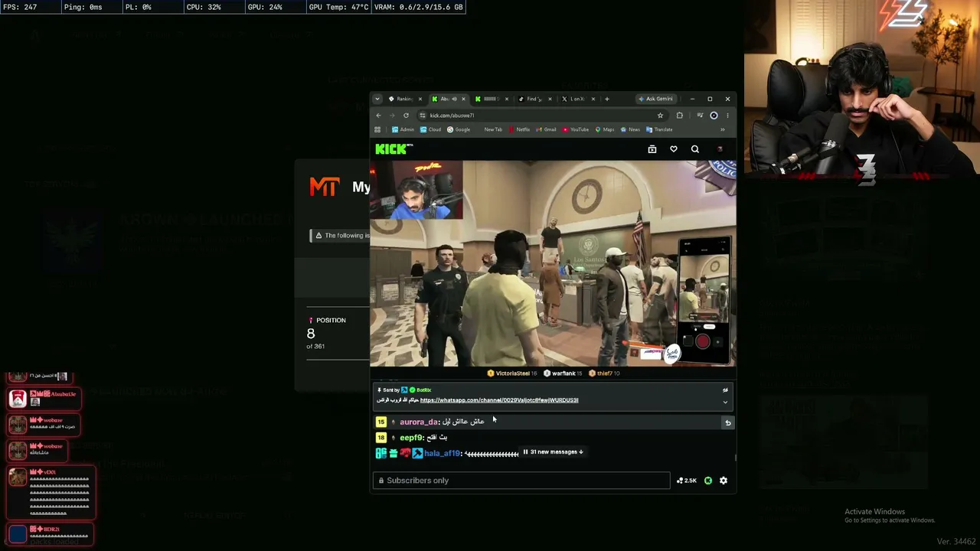
Task: Switch to the X tab
Action: click(x=577, y=99)
